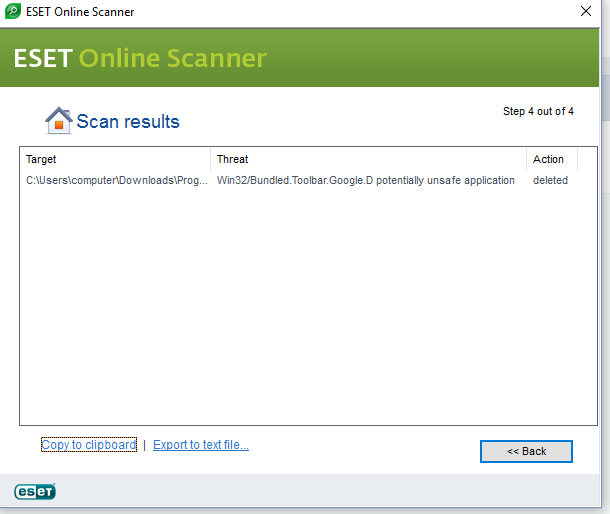Sort by the Action column header
Image resolution: width=610 pixels, height=514 pixels.
[x=552, y=159]
